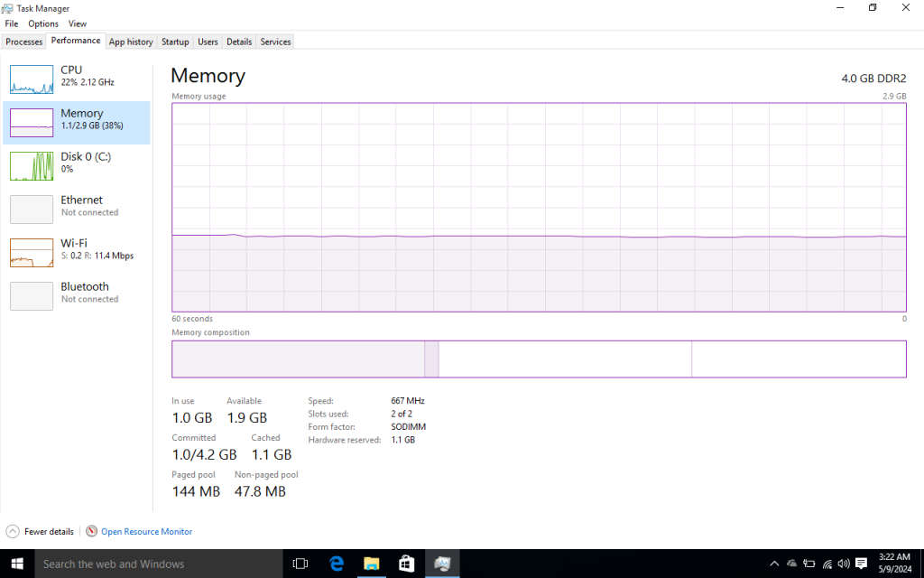Expand the hidden system tray icons chevron
924x578 pixels.
click(x=774, y=564)
